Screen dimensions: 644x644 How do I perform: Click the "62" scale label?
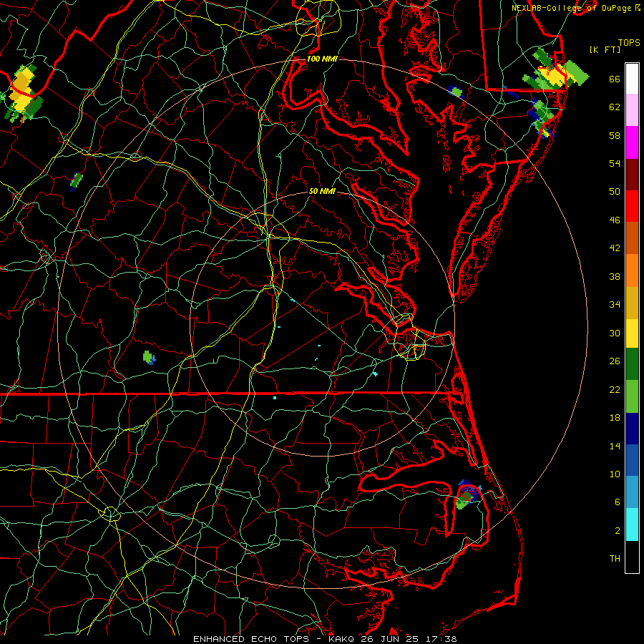[x=615, y=107]
